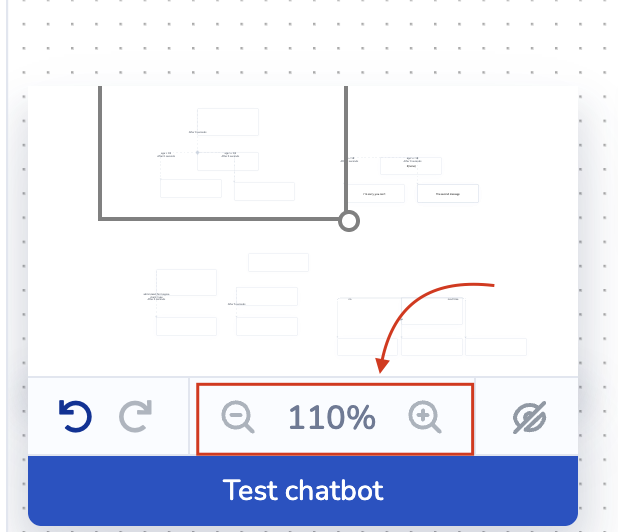
Task: Click the greyed-out redo arrow
Action: click(x=136, y=417)
